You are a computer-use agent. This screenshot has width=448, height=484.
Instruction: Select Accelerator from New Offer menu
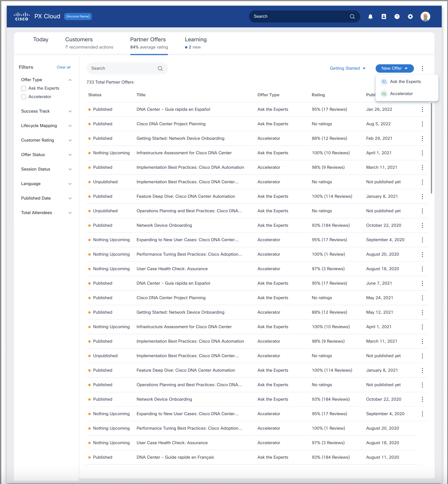[x=401, y=94]
